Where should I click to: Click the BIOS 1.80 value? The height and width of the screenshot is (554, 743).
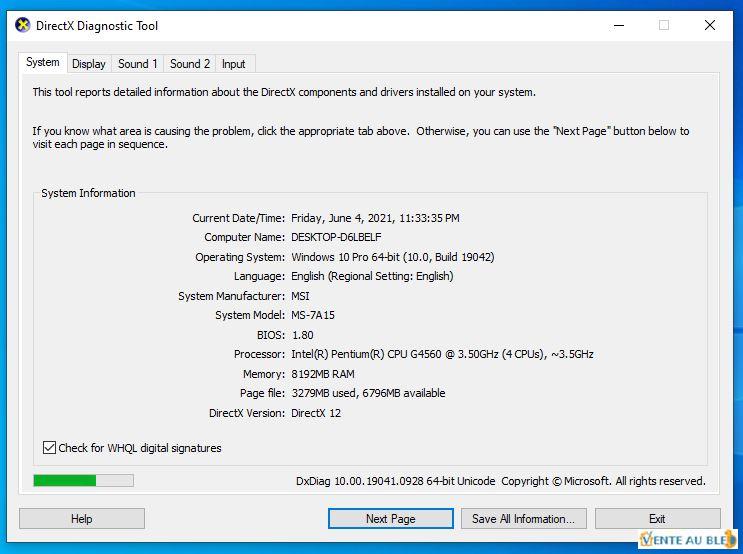click(x=302, y=335)
